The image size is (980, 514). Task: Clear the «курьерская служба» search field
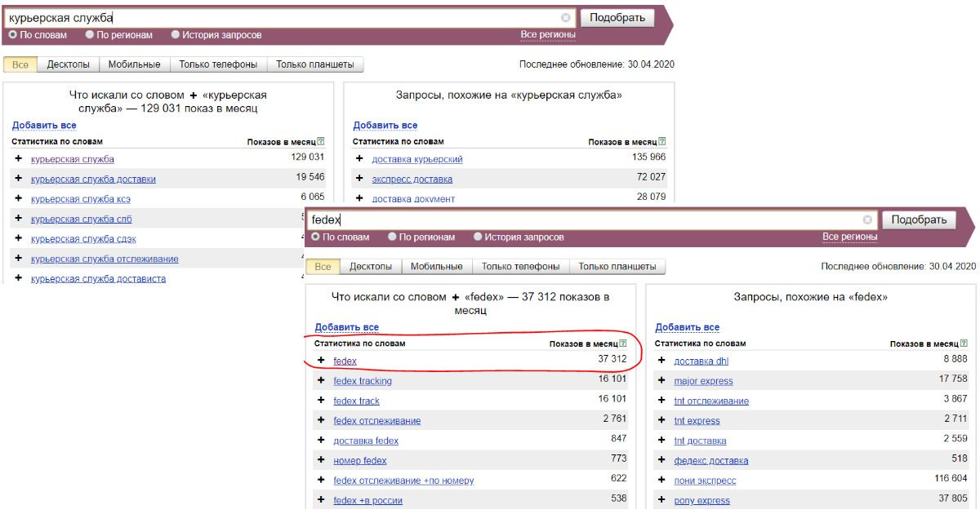(x=566, y=17)
